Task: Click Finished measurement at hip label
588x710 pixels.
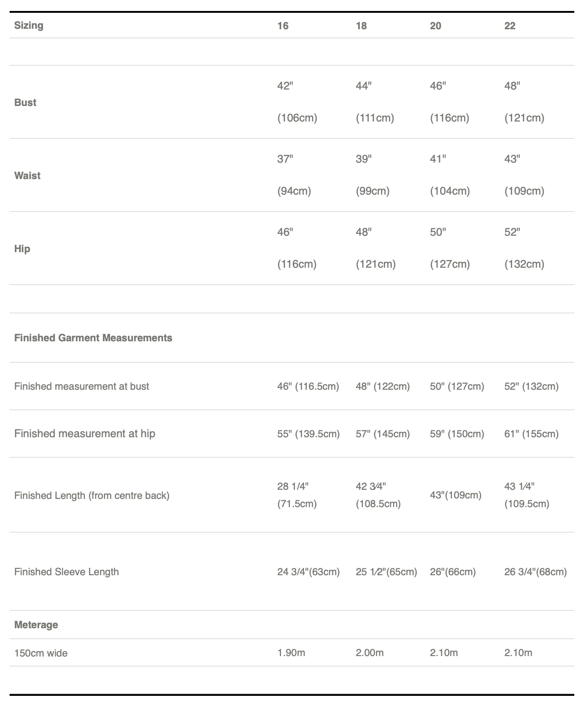Action: click(84, 434)
